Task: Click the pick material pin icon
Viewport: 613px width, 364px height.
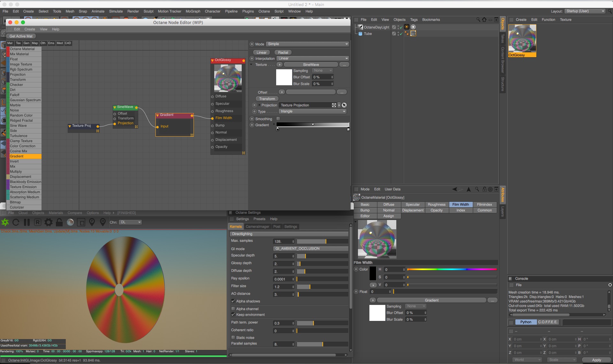Action: pos(103,222)
